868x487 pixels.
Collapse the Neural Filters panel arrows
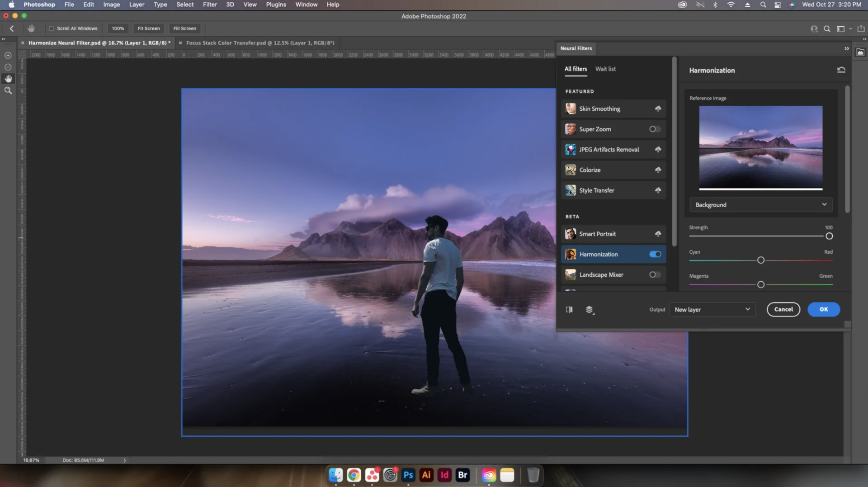(846, 48)
